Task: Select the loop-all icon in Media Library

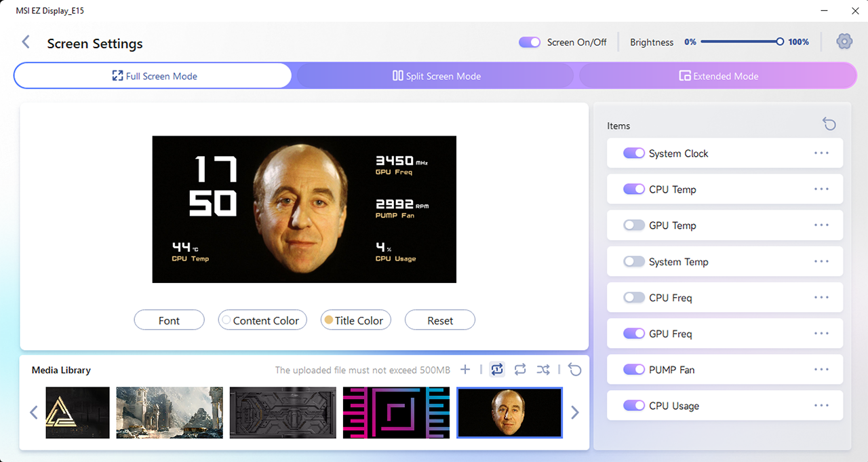Action: point(520,369)
